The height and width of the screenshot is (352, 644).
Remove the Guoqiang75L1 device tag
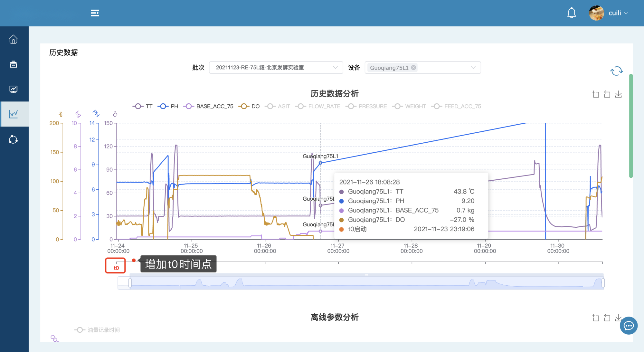414,67
